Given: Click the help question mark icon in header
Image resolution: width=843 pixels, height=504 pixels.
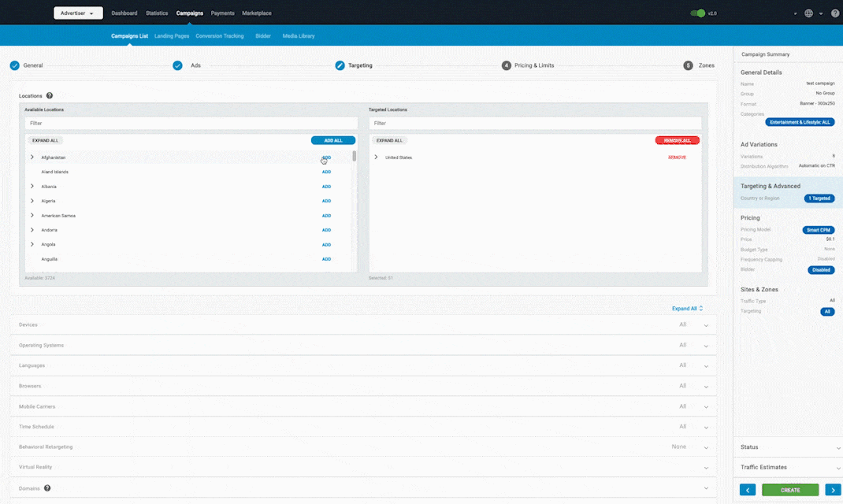Looking at the screenshot, I should pyautogui.click(x=834, y=13).
